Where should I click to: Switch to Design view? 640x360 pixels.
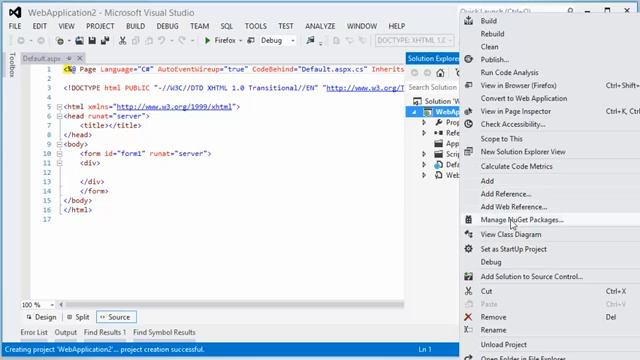coord(41,317)
